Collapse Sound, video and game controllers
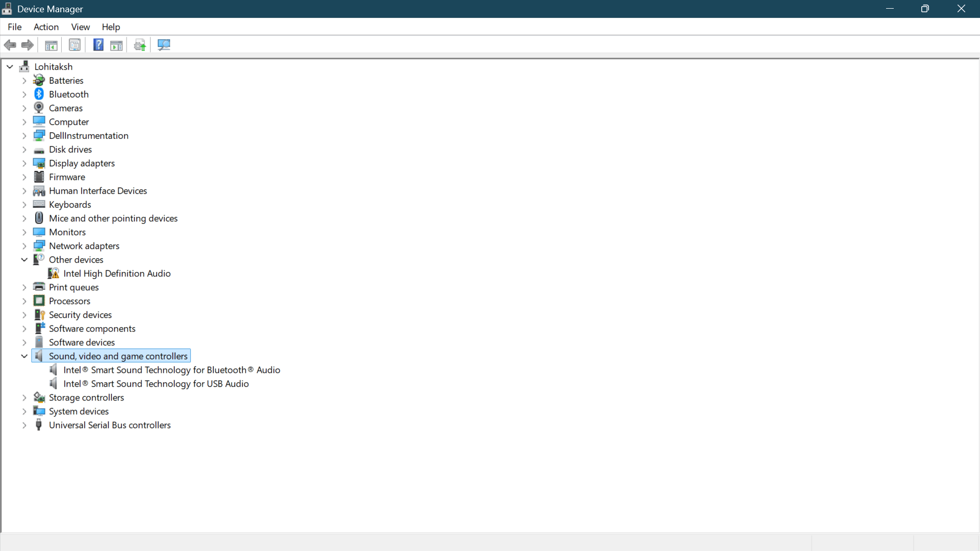Viewport: 980px width, 551px height. point(23,356)
